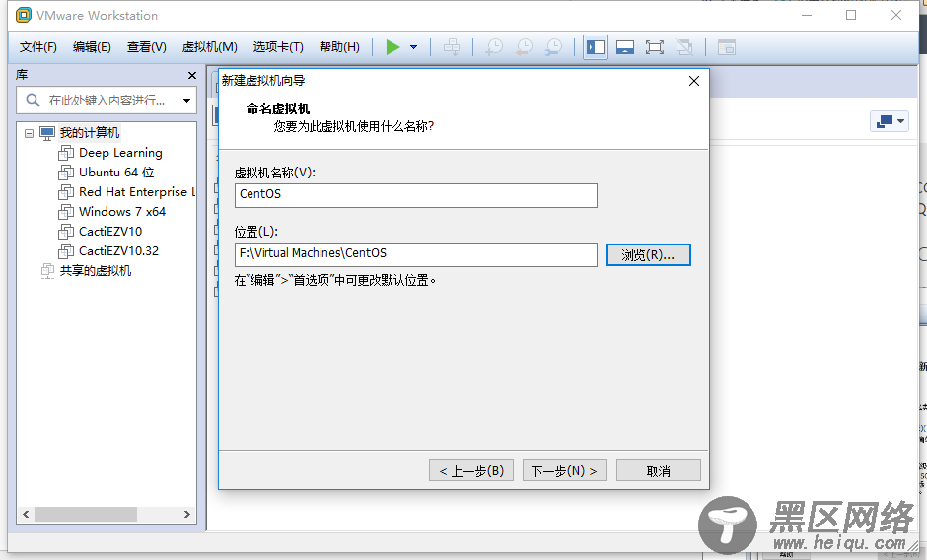The image size is (927, 560).
Task: Click the virtual machine name field
Action: (x=415, y=195)
